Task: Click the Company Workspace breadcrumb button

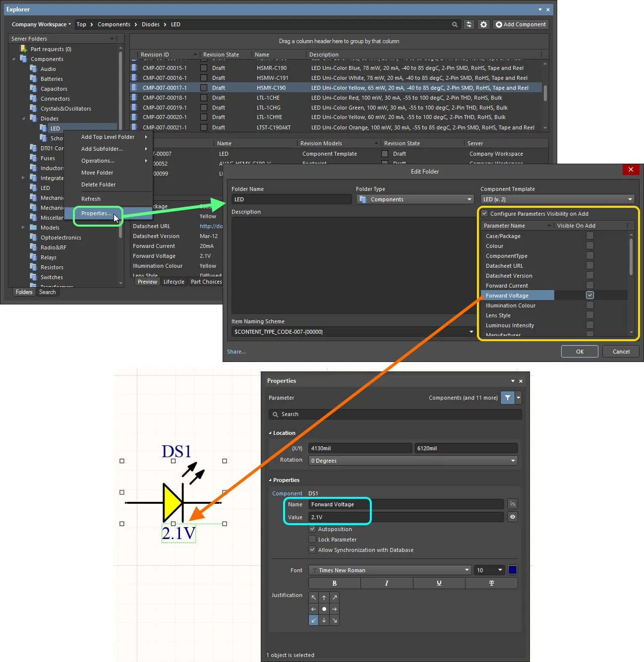Action: [x=41, y=24]
